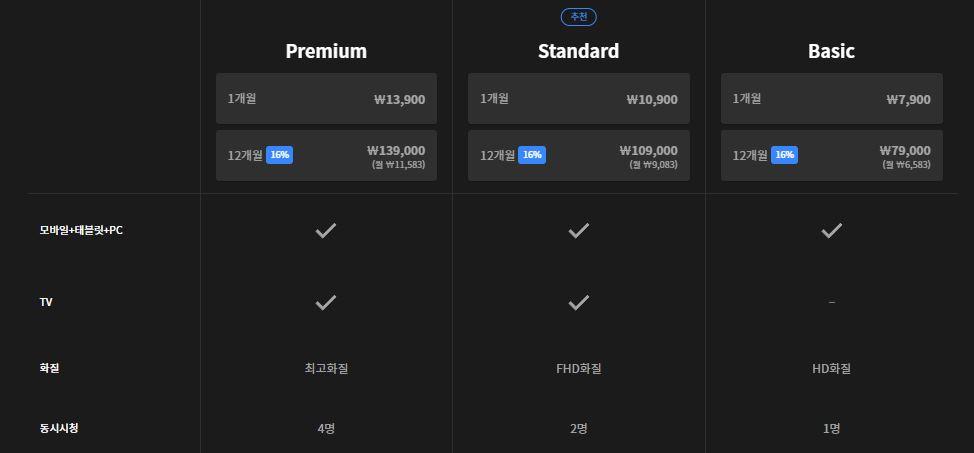Click the 16% discount badge under Standard
The image size is (974, 453).
[x=532, y=155]
